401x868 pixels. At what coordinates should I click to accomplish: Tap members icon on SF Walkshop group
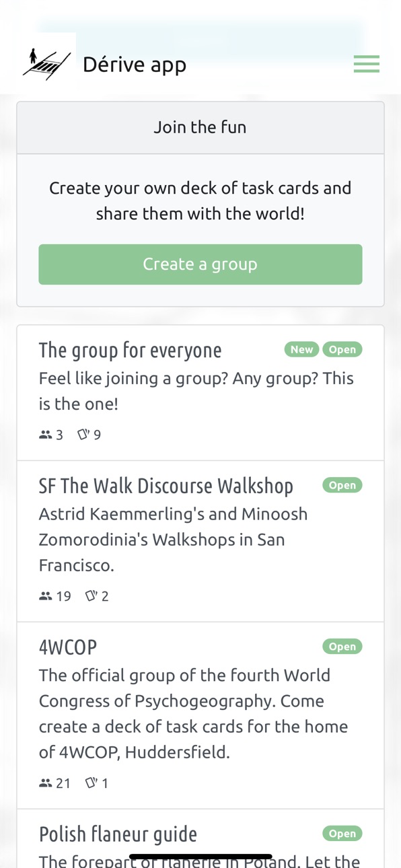click(46, 596)
